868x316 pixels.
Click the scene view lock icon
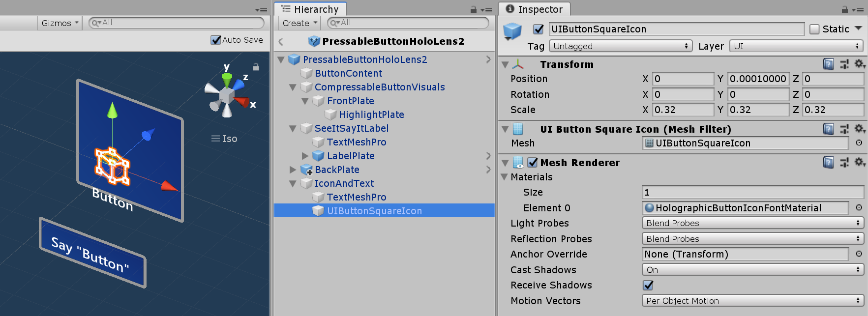pos(256,67)
